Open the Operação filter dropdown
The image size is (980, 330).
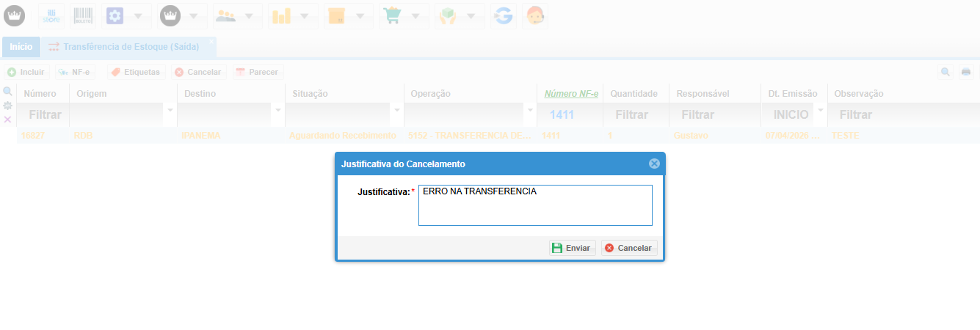pyautogui.click(x=530, y=111)
